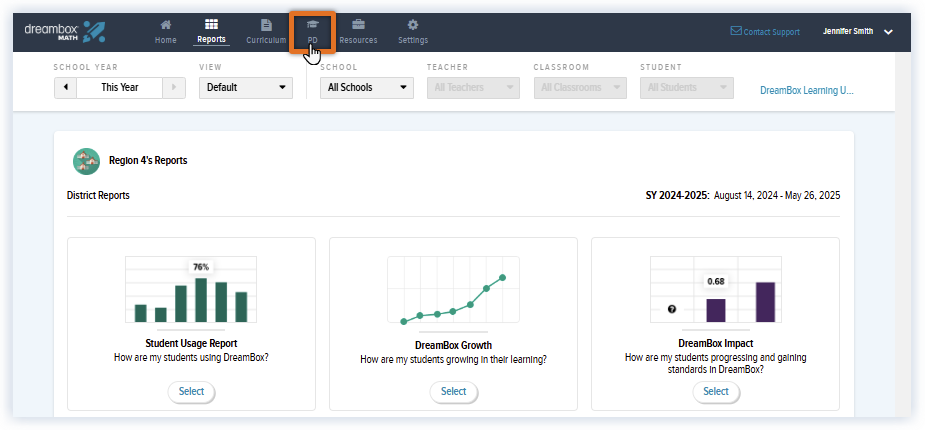Screen dimensions: 925x430
Task: Click the 76% label on usage chart
Action: tap(201, 267)
